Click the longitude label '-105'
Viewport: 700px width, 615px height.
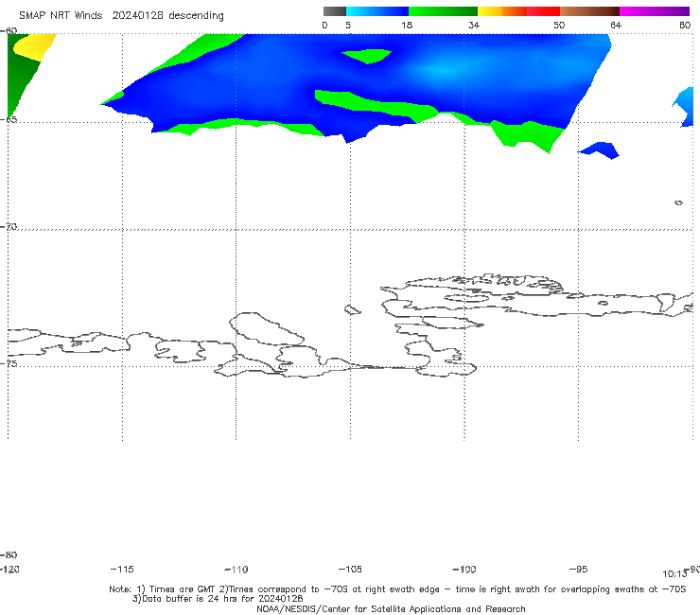tap(350, 569)
